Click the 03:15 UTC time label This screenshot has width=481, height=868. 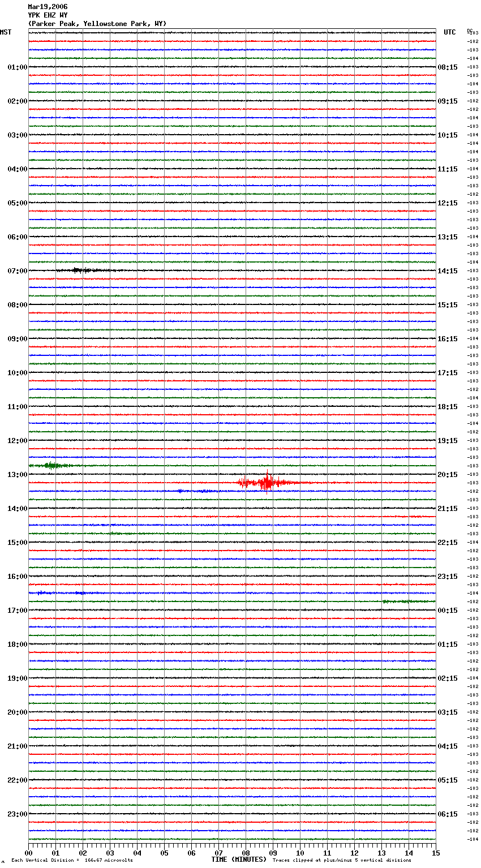[x=448, y=712]
